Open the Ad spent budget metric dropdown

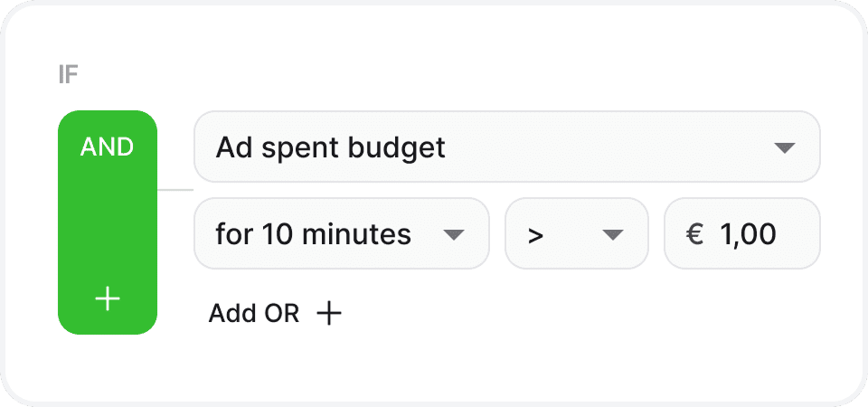(x=506, y=147)
